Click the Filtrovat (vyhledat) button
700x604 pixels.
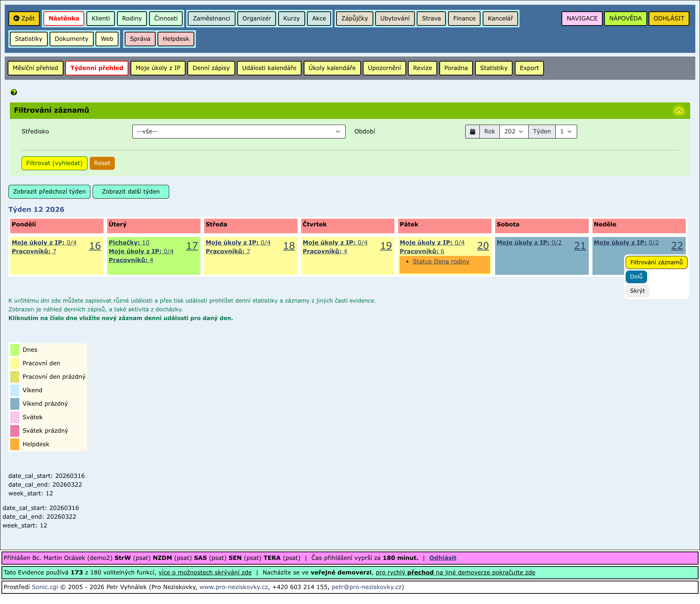click(54, 163)
